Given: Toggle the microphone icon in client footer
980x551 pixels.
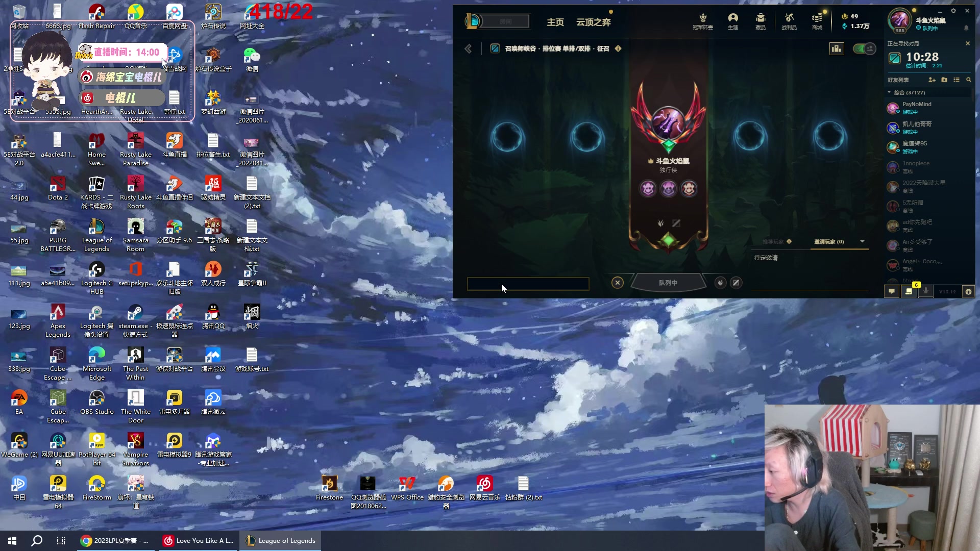Looking at the screenshot, I should coord(926,291).
